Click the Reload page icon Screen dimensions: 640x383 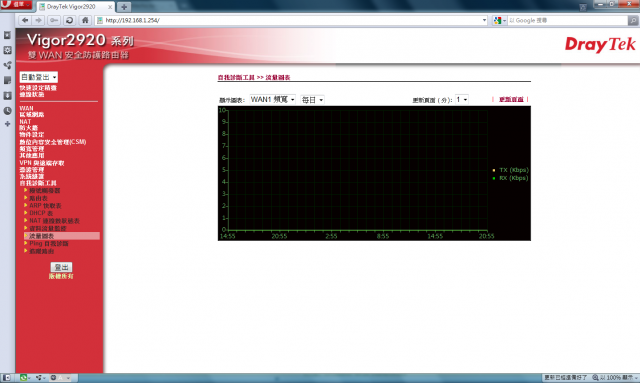click(69, 20)
